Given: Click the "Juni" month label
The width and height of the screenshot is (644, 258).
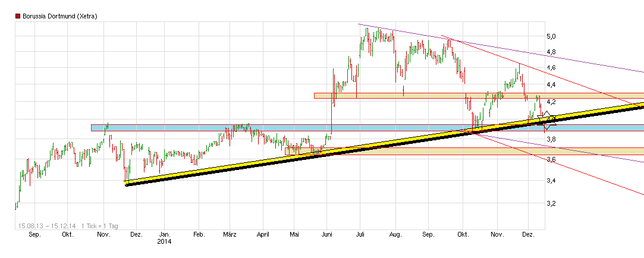Looking at the screenshot, I should pyautogui.click(x=327, y=235).
